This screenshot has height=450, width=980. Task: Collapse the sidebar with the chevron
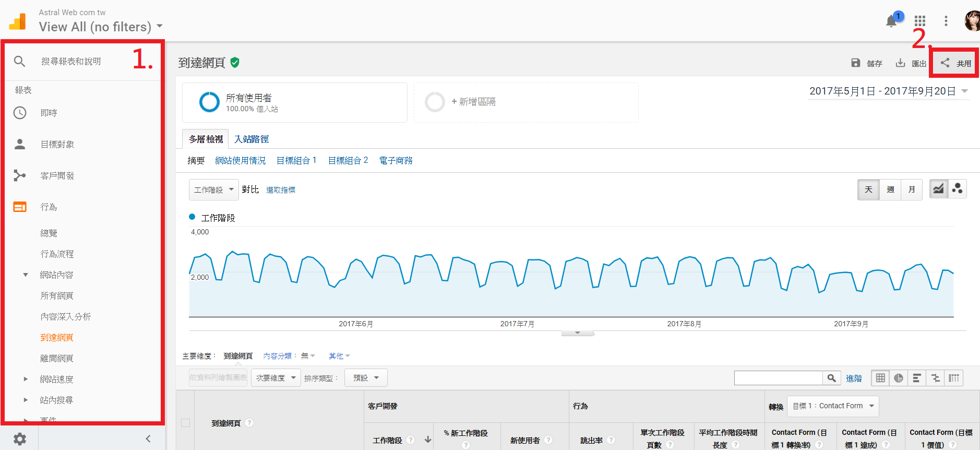(x=148, y=439)
